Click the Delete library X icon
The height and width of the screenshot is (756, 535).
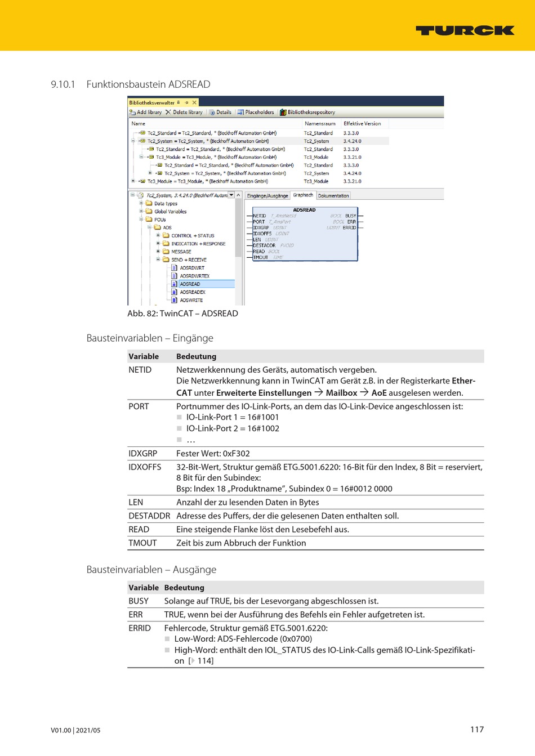(x=168, y=112)
